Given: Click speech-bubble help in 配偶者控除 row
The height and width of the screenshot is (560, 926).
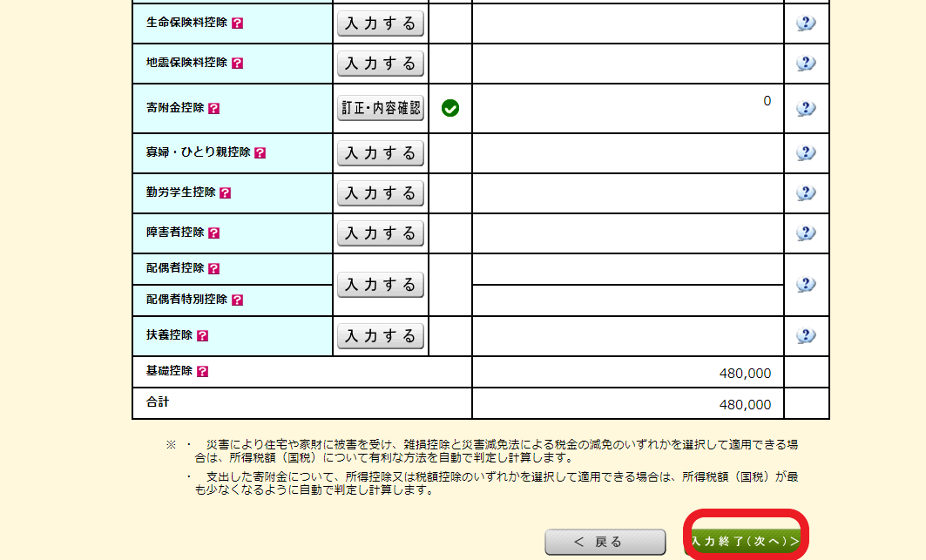Looking at the screenshot, I should (806, 285).
